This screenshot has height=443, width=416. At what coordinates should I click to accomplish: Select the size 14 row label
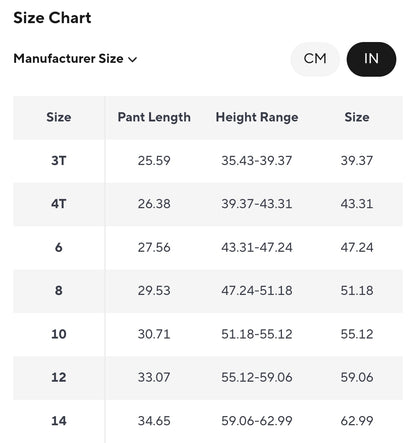pyautogui.click(x=59, y=421)
